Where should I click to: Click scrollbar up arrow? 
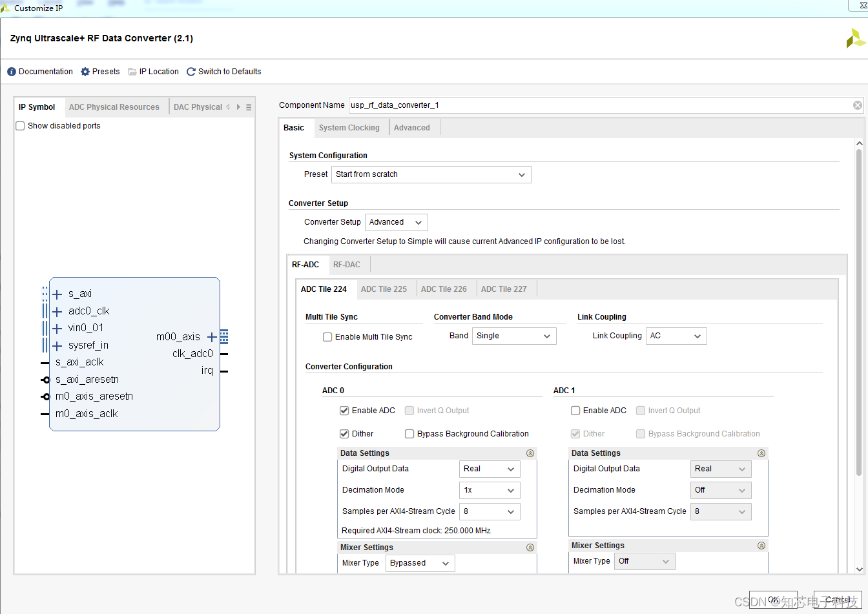coord(859,143)
